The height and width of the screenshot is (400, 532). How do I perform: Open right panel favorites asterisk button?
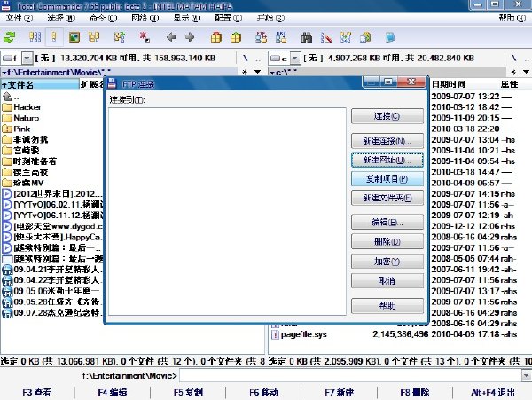coord(513,72)
